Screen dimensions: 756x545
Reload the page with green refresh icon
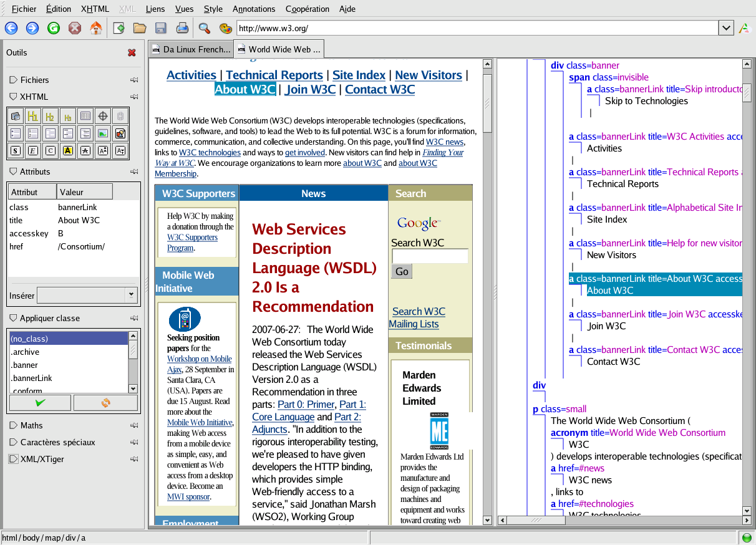click(x=54, y=28)
